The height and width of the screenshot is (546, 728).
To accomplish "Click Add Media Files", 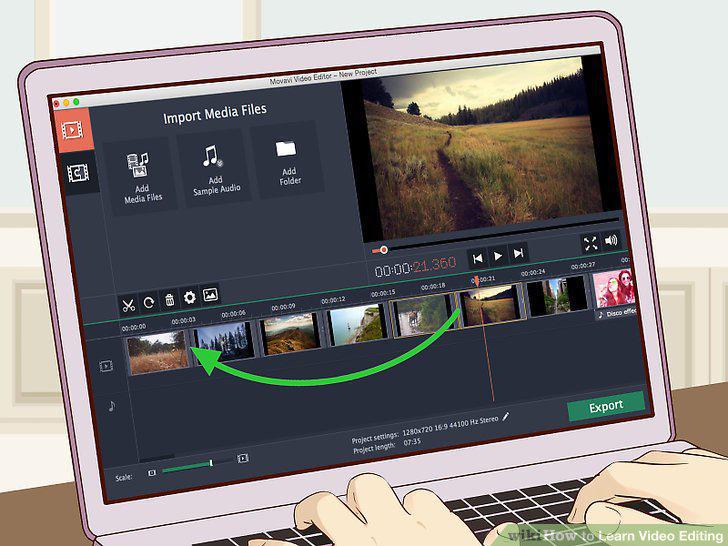I will 143,177.
